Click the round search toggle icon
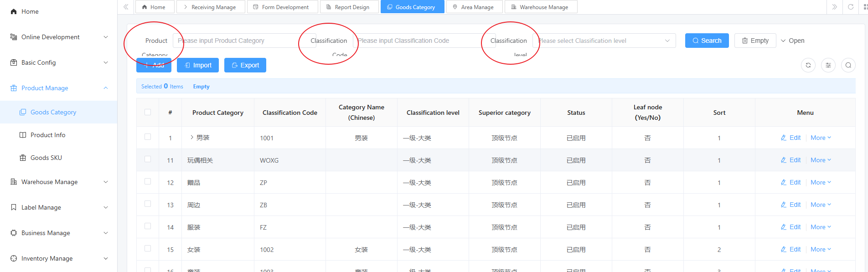This screenshot has width=868, height=272. point(848,65)
